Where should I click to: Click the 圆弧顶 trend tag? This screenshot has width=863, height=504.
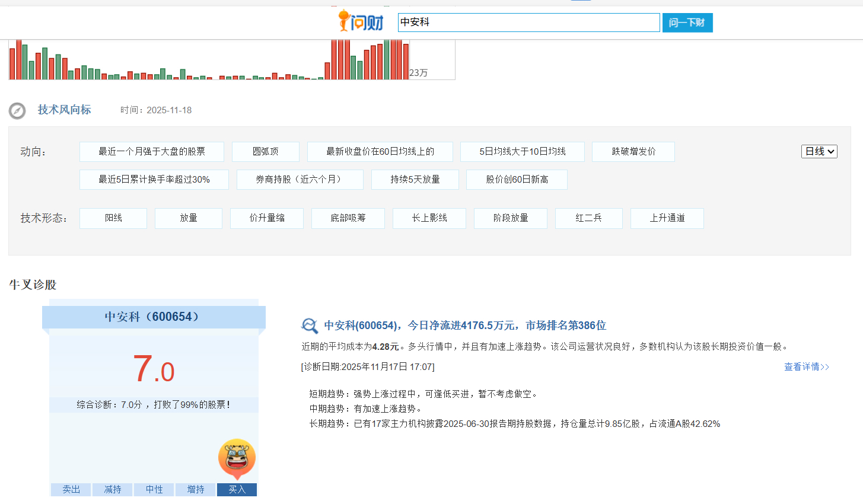[265, 152]
